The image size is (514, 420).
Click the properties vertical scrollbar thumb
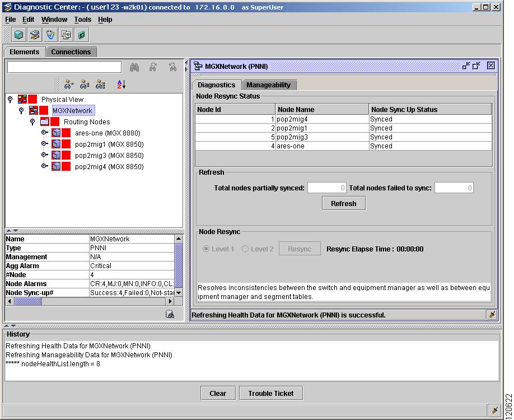tap(179, 265)
